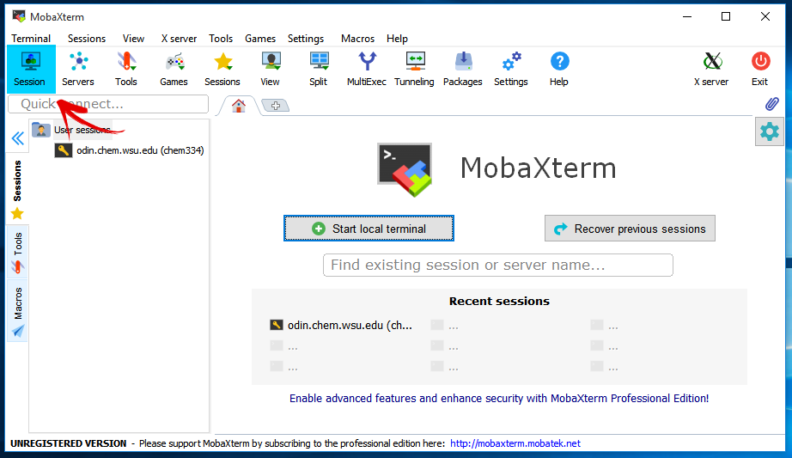Open the Servers toolbar icon
The width and height of the screenshot is (792, 458).
point(78,68)
